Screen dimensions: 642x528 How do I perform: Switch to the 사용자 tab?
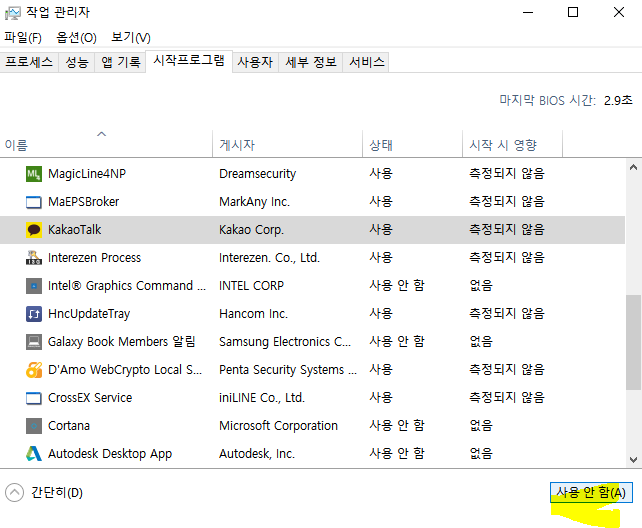(255, 62)
